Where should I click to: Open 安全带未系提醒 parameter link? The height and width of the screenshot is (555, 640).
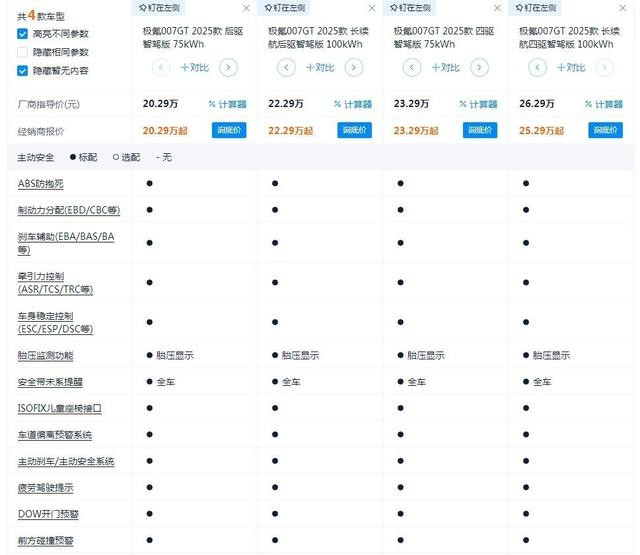click(x=50, y=382)
